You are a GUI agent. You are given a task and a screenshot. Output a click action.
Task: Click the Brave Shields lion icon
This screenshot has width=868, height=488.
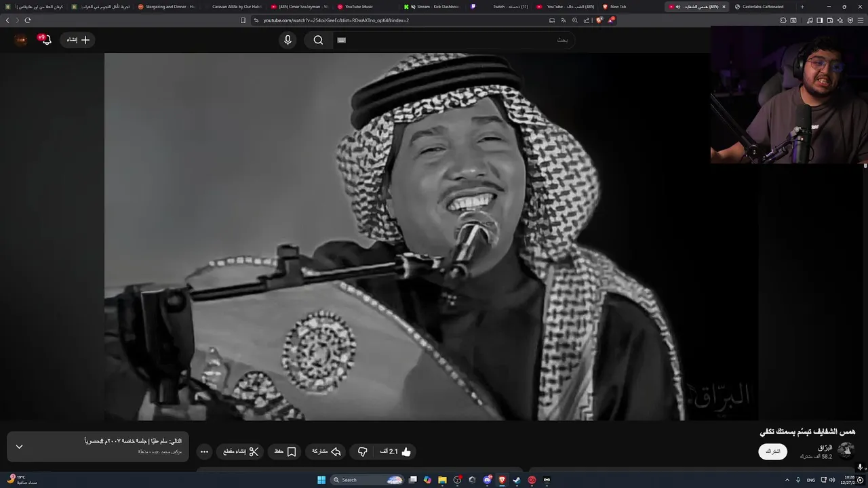[599, 20]
